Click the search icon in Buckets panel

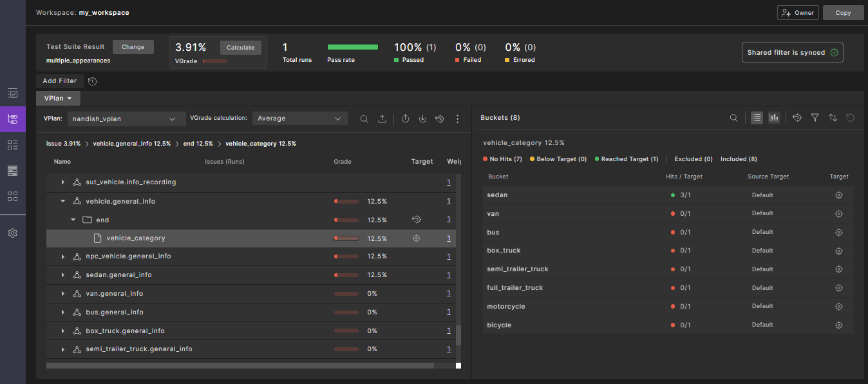(x=733, y=118)
